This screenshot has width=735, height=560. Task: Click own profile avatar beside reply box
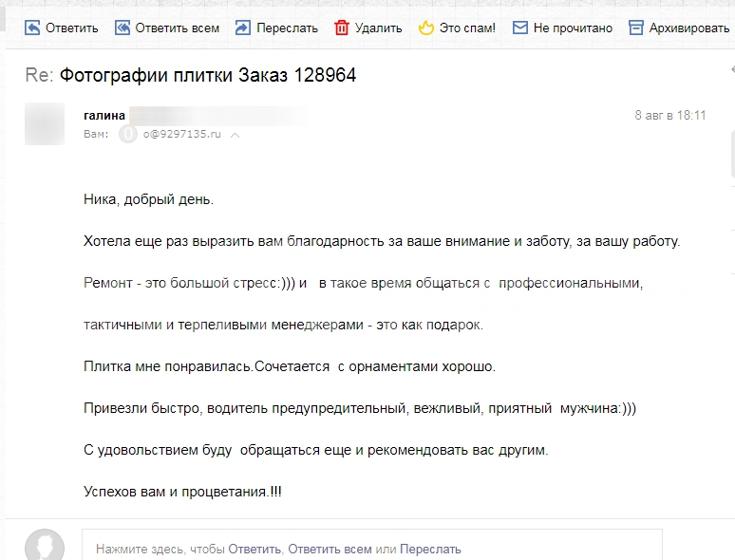pyautogui.click(x=45, y=546)
